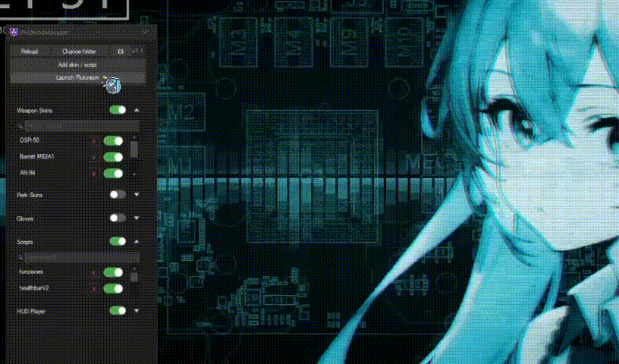The image size is (619, 364).
Task: Click the Scripts search field
Action: pos(82,257)
